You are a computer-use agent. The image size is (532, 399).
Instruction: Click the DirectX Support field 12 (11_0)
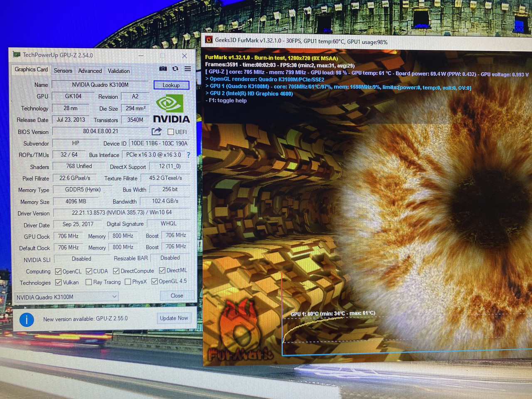pyautogui.click(x=170, y=166)
